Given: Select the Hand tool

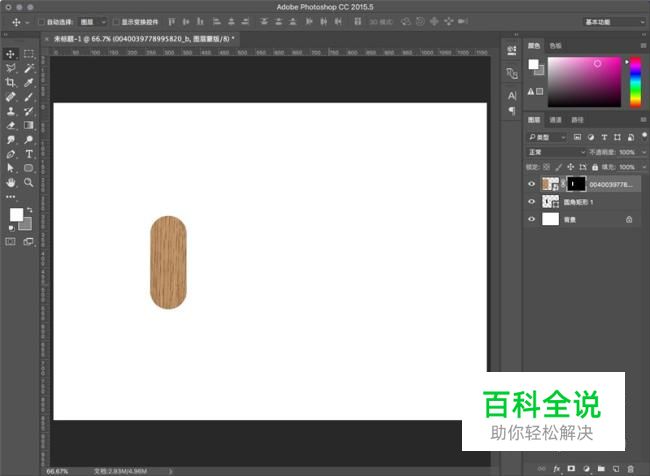Looking at the screenshot, I should pos(10,182).
